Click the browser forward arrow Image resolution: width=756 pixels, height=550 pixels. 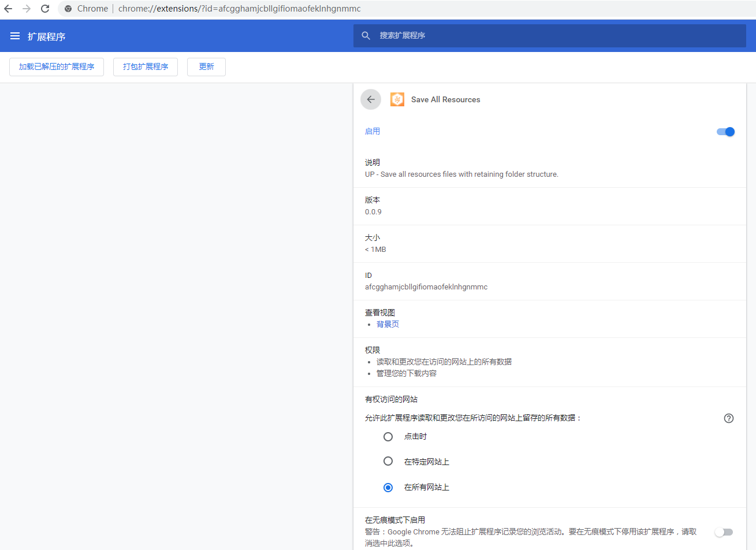coord(27,9)
